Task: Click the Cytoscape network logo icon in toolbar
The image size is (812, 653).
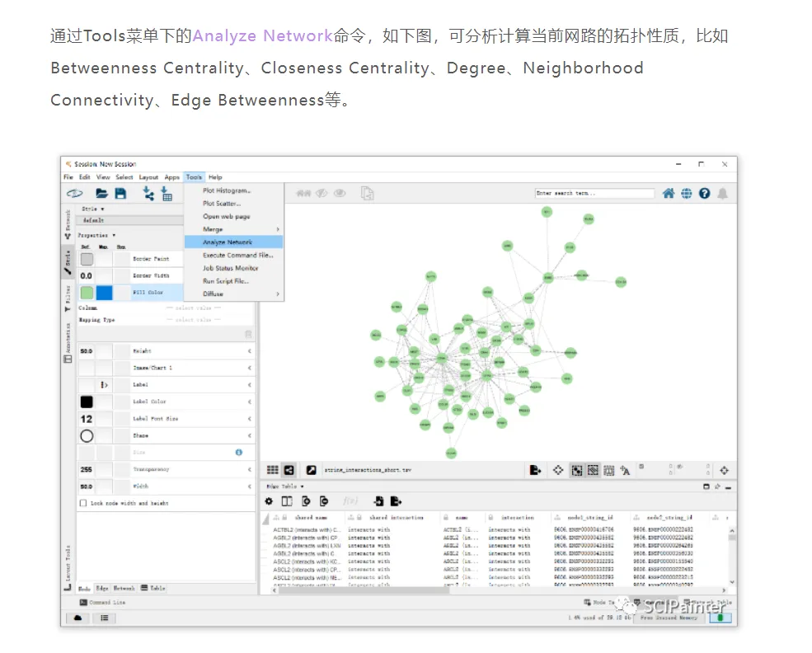Action: pyautogui.click(x=74, y=194)
